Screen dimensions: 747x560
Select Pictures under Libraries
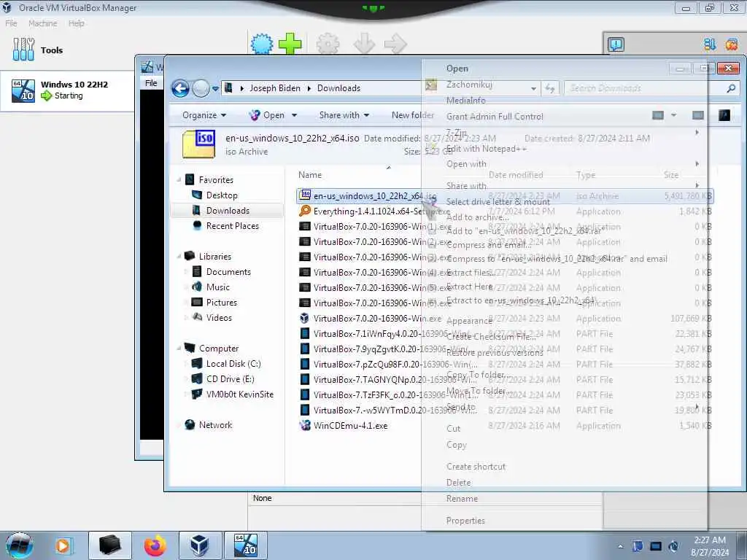point(222,303)
